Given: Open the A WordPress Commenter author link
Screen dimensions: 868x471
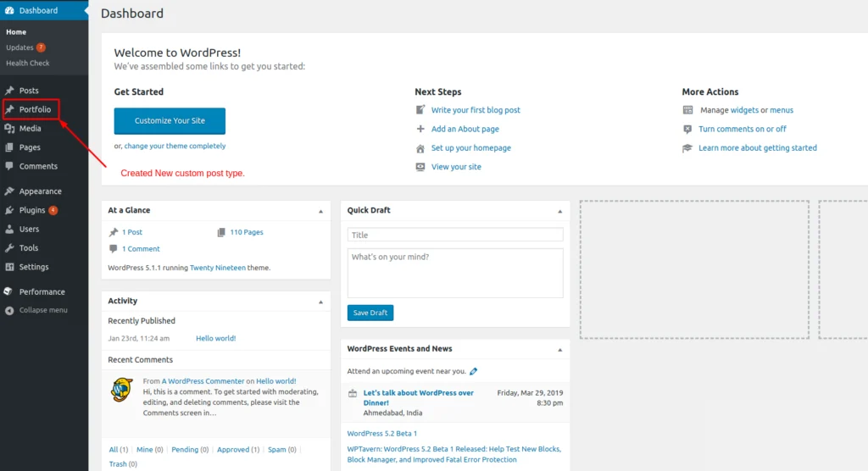Looking at the screenshot, I should click(x=203, y=381).
